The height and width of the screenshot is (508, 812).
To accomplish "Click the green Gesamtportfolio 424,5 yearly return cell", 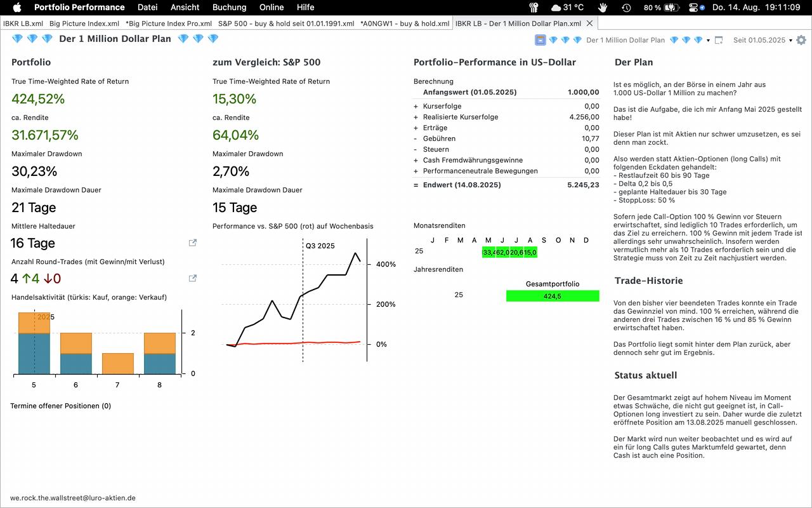I will (552, 296).
